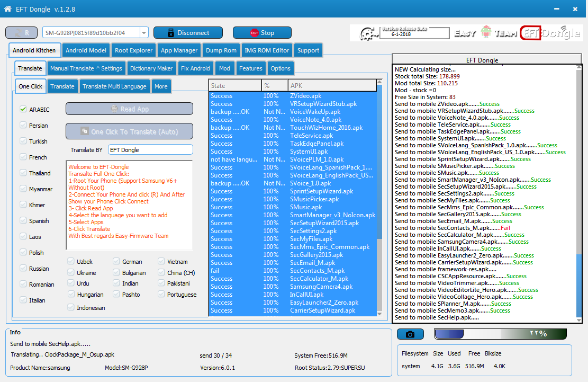
Task: Click the 'System Free:516.9M' status text
Action: coord(321,356)
